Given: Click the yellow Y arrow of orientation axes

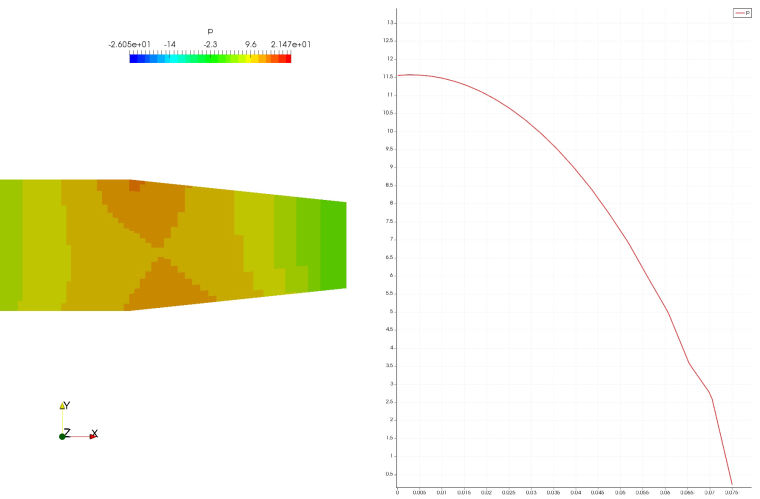Looking at the screenshot, I should [64, 407].
